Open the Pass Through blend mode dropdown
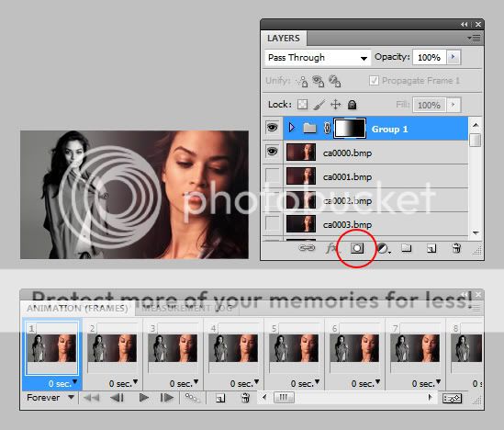Image resolution: width=504 pixels, height=430 pixels. pos(318,58)
